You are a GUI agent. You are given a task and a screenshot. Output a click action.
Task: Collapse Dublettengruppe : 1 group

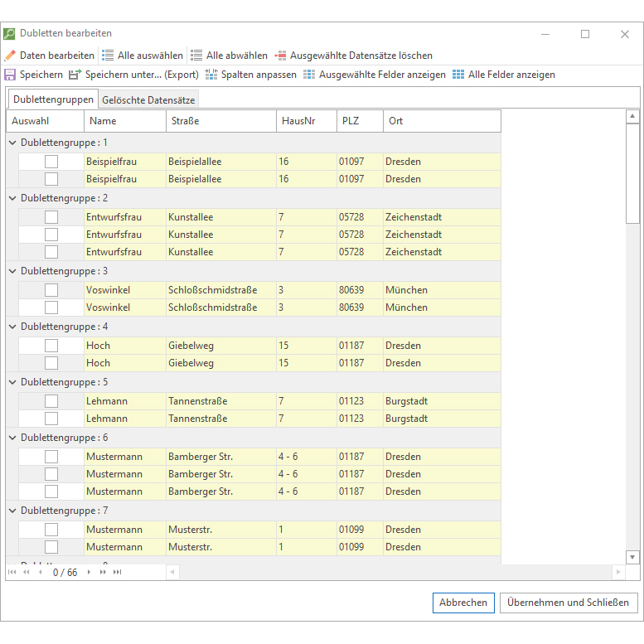(13, 143)
